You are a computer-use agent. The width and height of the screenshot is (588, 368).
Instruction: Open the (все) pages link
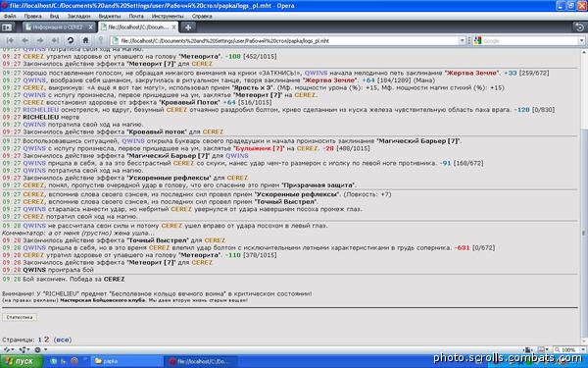pos(63,340)
